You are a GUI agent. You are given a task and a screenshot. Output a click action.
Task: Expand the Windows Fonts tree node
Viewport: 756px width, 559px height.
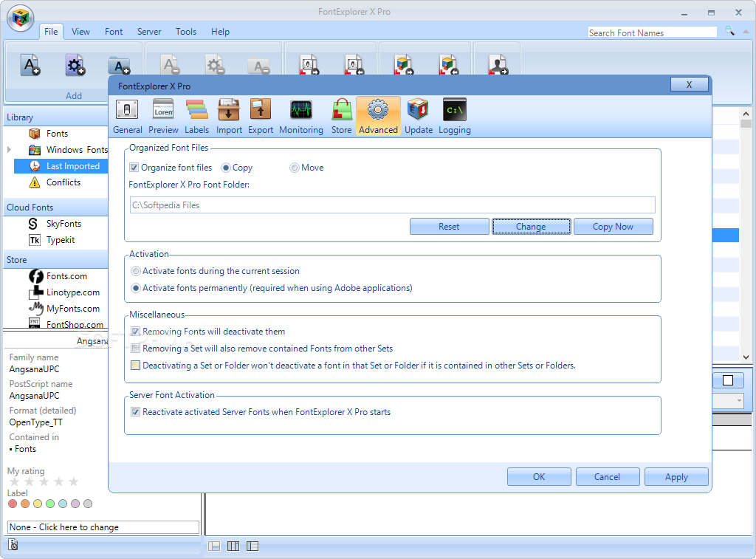(9, 149)
